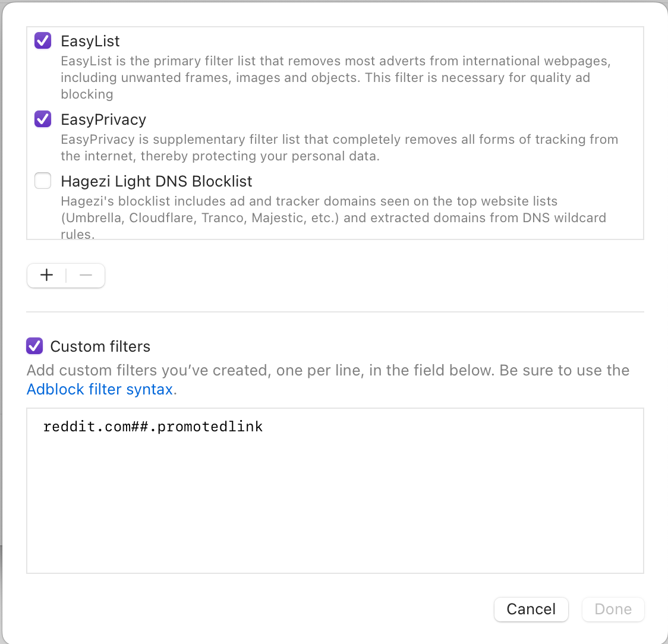Disable the EasyPrivacy checkbox
This screenshot has height=644, width=668.
point(43,119)
